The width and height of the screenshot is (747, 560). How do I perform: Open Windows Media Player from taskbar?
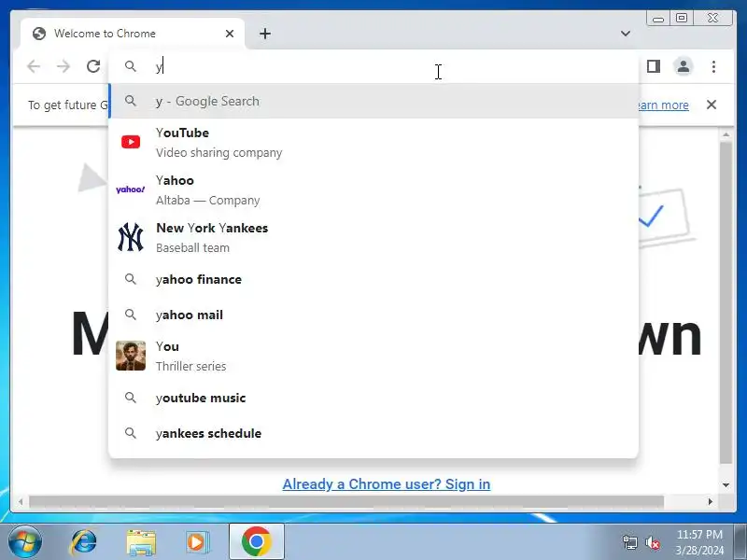196,542
